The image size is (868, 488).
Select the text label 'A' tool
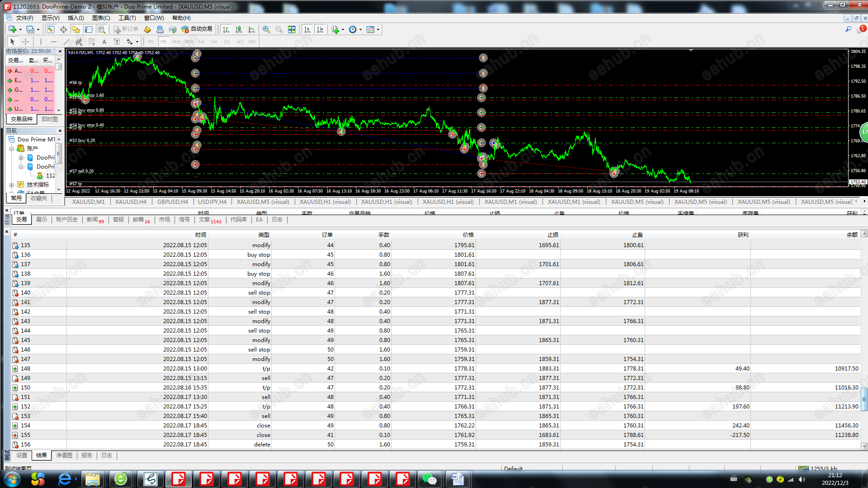coord(104,42)
